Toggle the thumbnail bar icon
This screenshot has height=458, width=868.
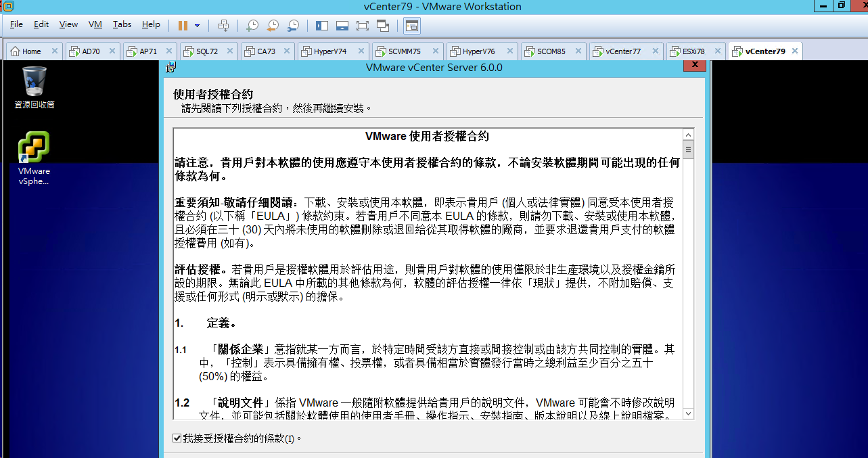point(342,25)
